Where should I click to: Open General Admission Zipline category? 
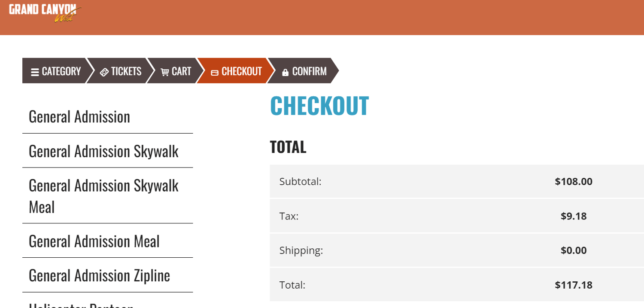tap(99, 275)
